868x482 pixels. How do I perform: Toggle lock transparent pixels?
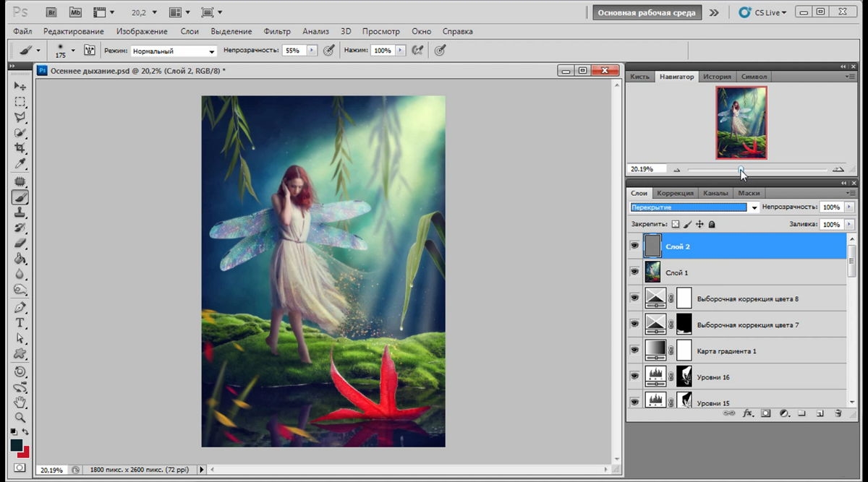(x=676, y=225)
